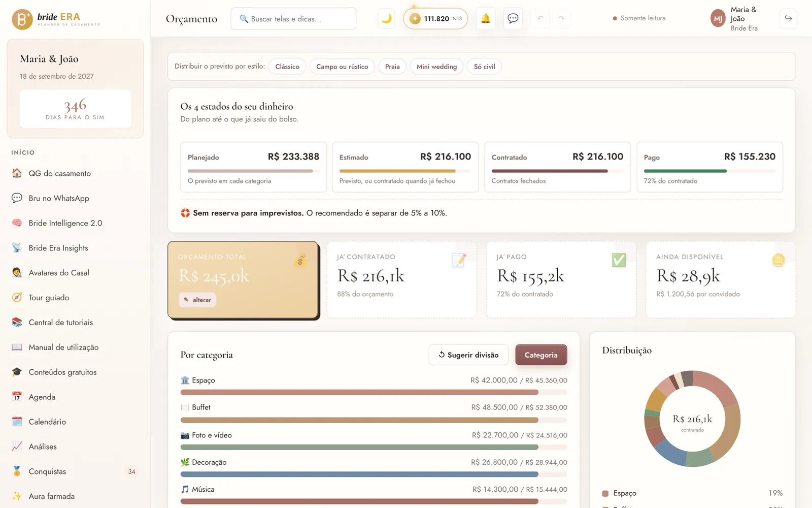
Task: Click the Tour guiado compass icon
Action: click(x=17, y=298)
